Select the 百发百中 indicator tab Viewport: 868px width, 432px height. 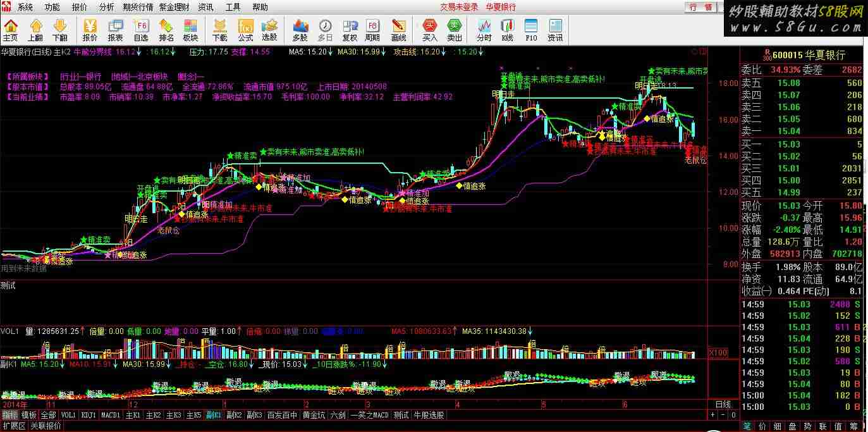click(x=282, y=416)
